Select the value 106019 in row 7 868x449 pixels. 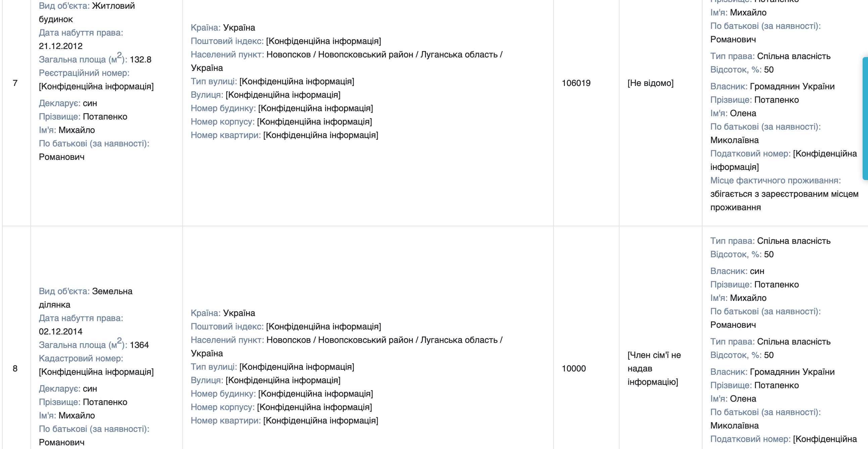576,83
